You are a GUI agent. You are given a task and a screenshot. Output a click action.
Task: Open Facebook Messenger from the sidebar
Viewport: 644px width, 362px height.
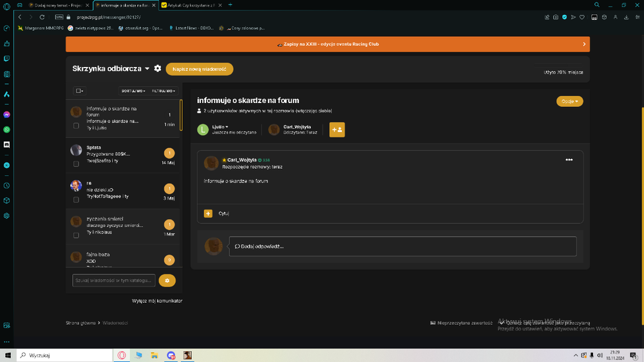point(6,115)
